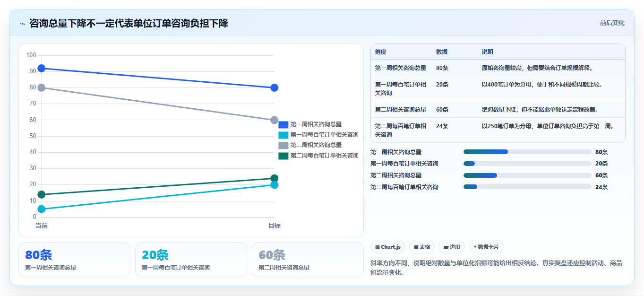Click the Chart.js chip icon
Viewport: 644px width, 296px height.
tap(378, 247)
